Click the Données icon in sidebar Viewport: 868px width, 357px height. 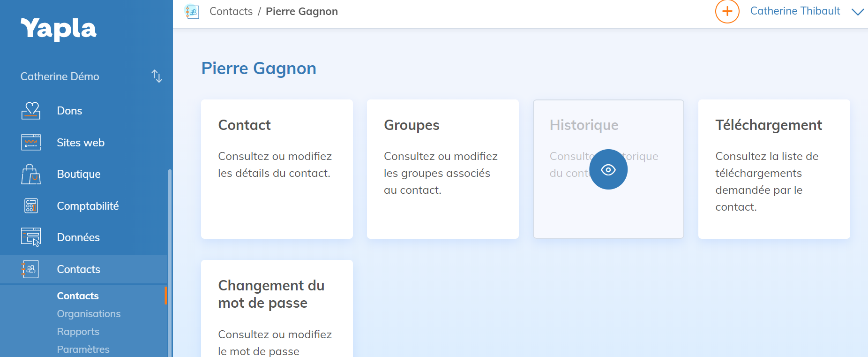[31, 237]
